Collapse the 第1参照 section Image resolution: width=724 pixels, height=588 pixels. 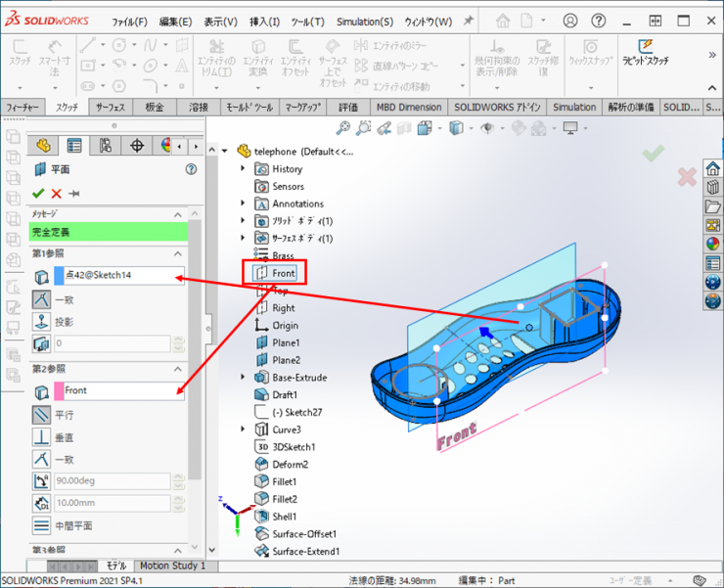pos(179,253)
